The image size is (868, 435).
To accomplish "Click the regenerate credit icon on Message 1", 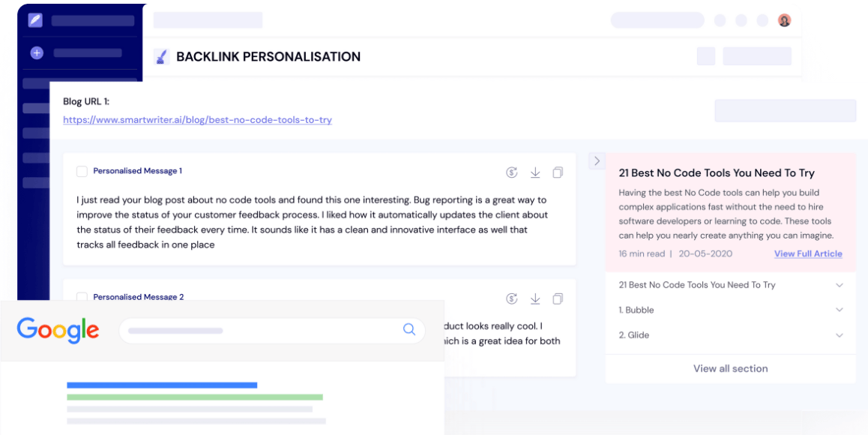I will 512,172.
